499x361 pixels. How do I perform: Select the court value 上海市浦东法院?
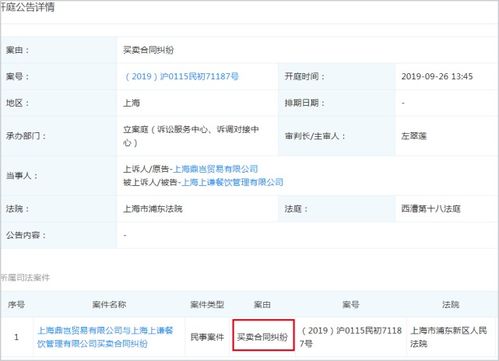coord(153,209)
